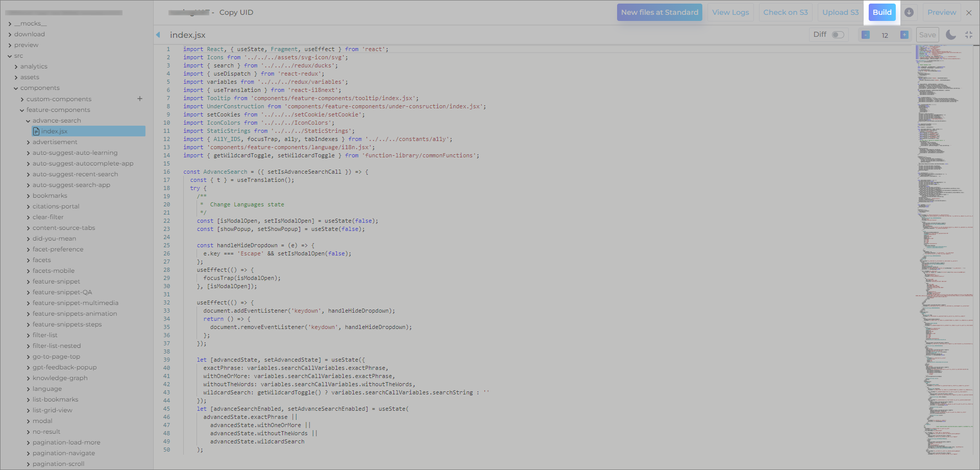Screen dimensions: 980x470
Task: Click New files at Standard button
Action: tap(659, 12)
